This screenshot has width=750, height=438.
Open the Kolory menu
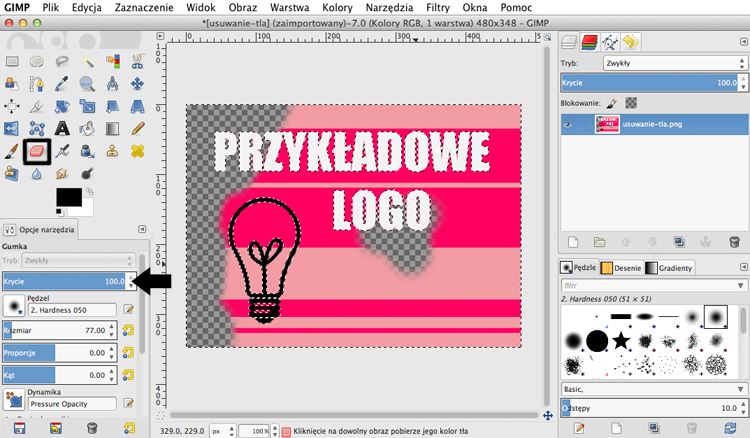(337, 8)
